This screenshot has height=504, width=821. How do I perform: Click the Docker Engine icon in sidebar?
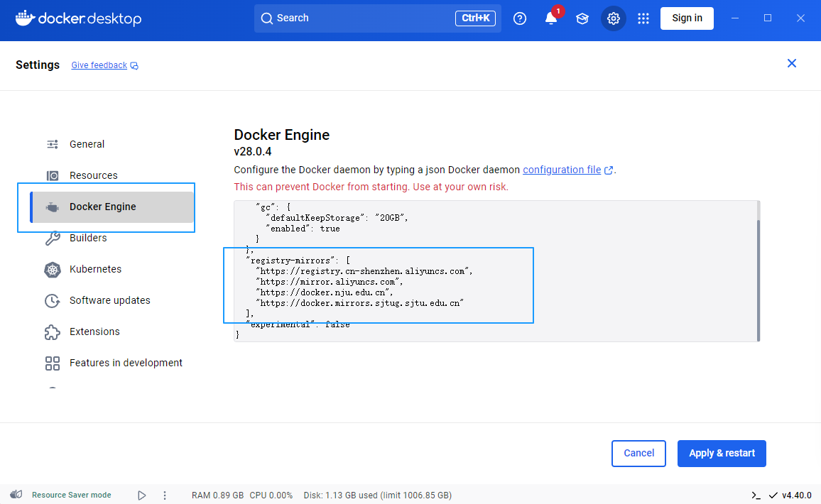click(x=53, y=207)
